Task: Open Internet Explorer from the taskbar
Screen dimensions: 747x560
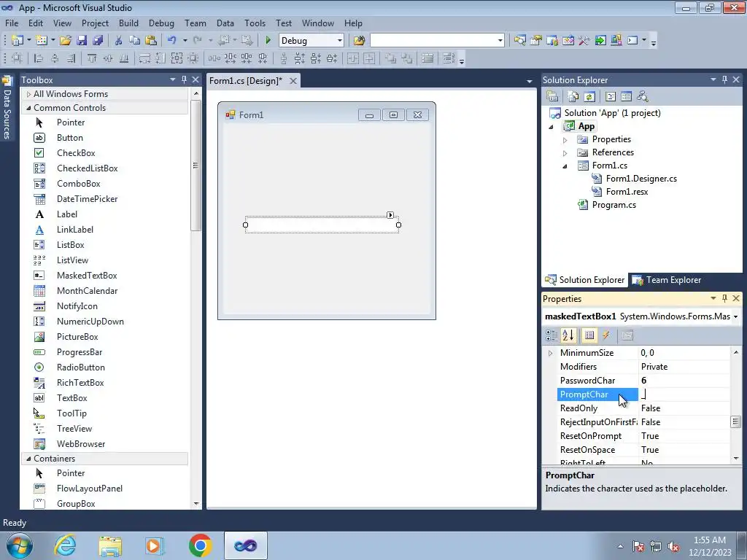Action: click(x=65, y=545)
